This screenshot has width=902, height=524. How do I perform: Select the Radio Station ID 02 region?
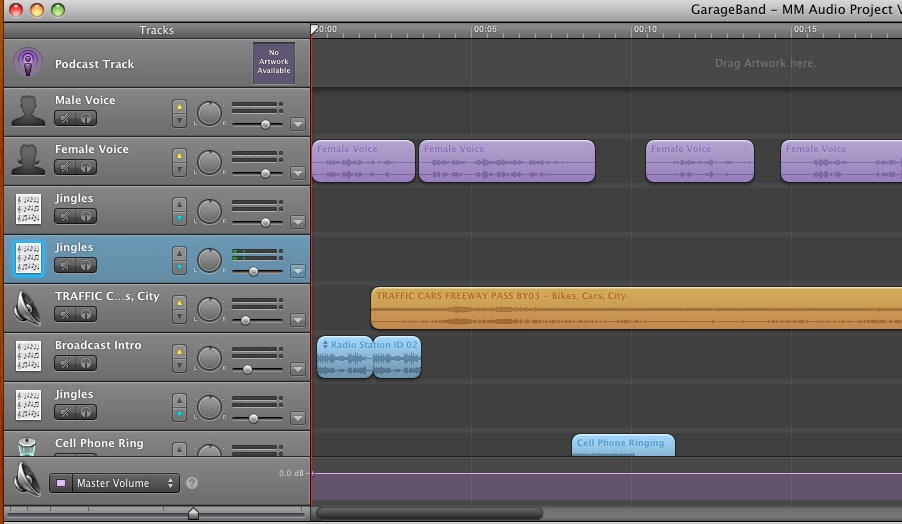(x=369, y=357)
